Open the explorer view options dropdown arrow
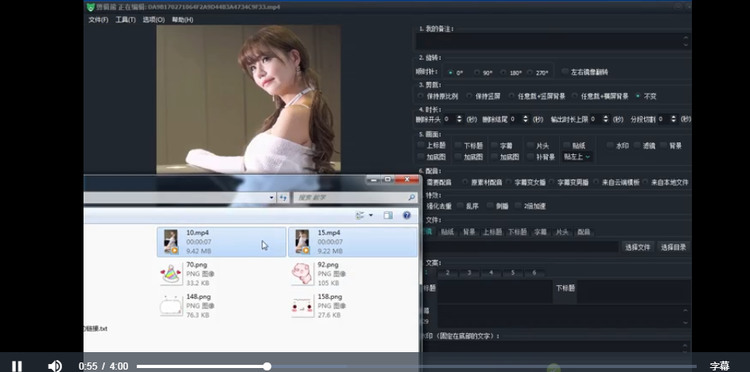750x372 pixels. pyautogui.click(x=371, y=216)
